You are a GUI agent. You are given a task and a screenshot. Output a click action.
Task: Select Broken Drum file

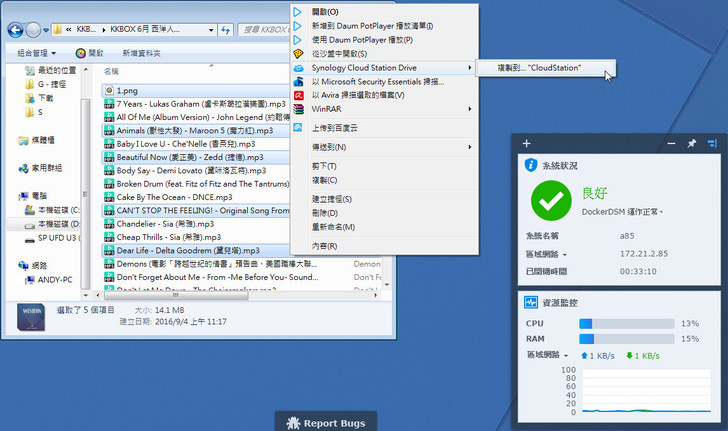point(196,184)
